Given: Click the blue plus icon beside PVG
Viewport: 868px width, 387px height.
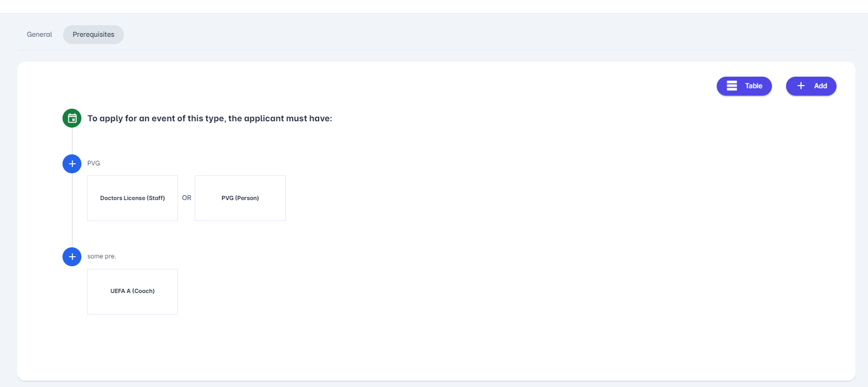Looking at the screenshot, I should (x=72, y=164).
